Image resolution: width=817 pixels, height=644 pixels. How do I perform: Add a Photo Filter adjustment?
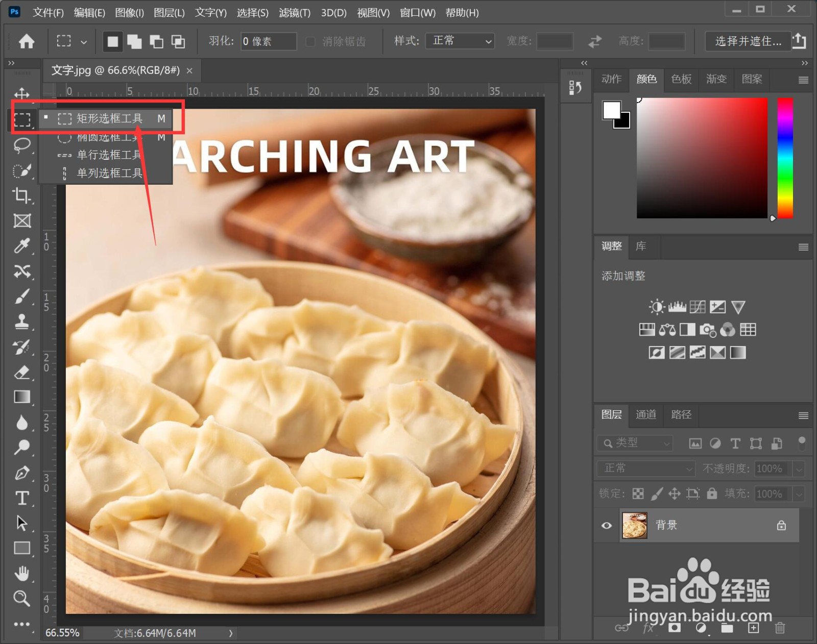pos(708,330)
